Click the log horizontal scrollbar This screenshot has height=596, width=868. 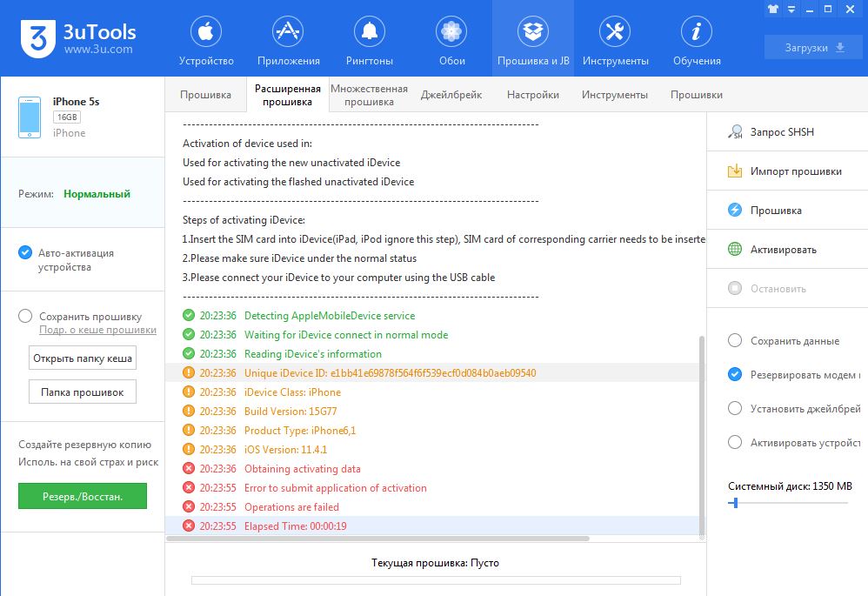[x=377, y=539]
